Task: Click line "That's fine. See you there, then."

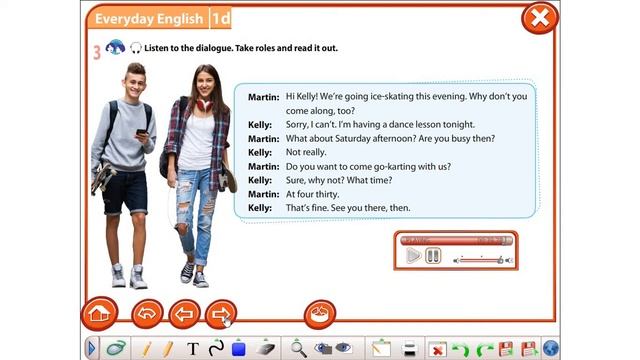Action: [348, 208]
